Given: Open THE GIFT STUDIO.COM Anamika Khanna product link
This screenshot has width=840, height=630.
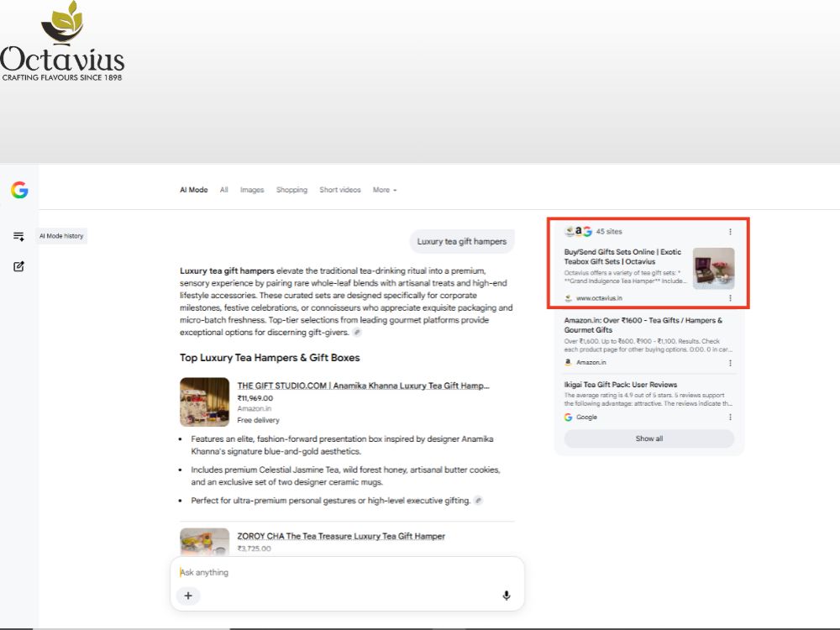Looking at the screenshot, I should coord(363,386).
